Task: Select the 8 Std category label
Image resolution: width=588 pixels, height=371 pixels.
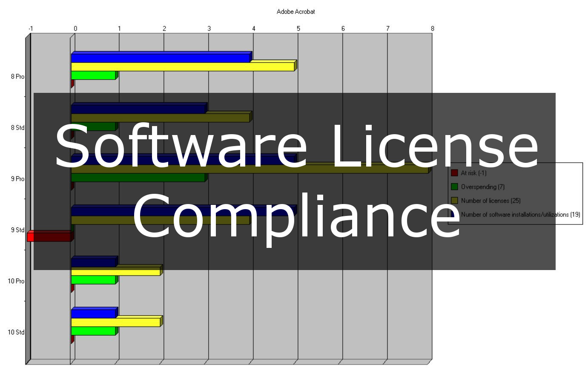Action: (17, 128)
